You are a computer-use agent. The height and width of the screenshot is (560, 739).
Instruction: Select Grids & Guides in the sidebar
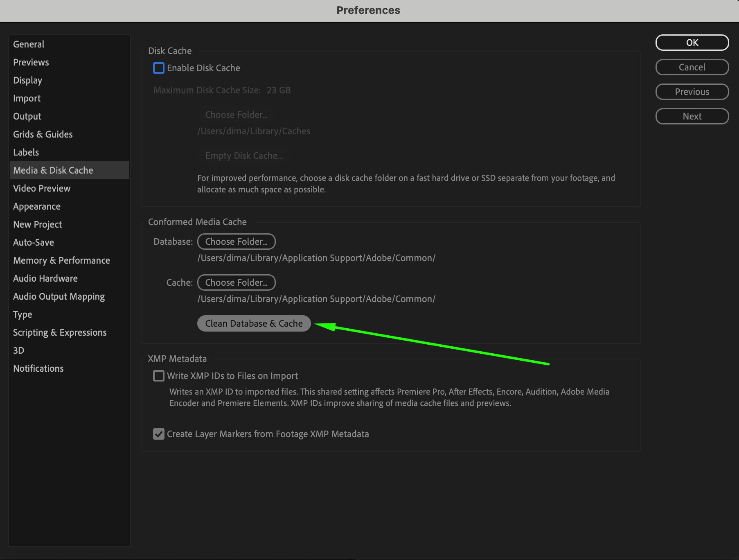pos(43,134)
